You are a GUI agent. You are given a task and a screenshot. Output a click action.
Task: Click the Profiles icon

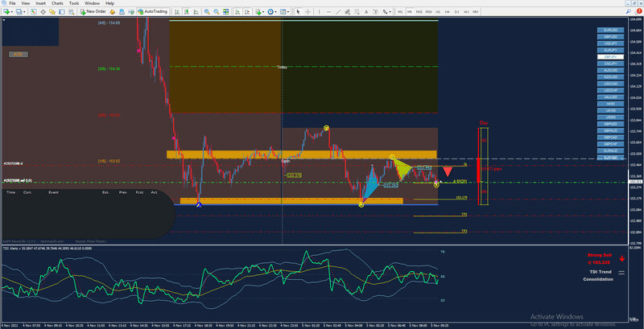(x=19, y=11)
